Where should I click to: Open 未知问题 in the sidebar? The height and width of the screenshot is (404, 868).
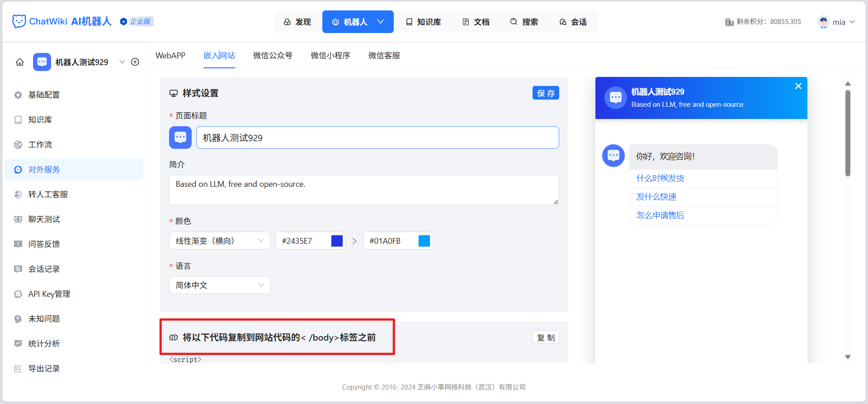tap(74, 318)
